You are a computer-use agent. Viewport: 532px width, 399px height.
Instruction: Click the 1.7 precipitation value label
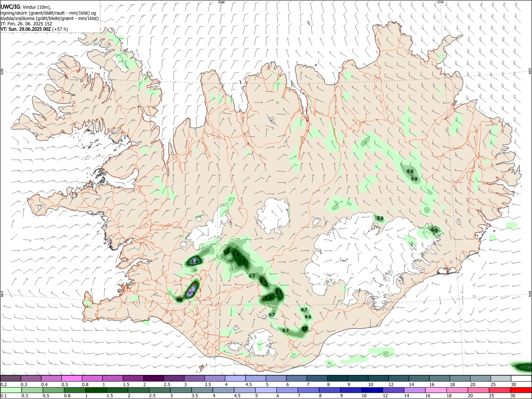tap(304, 328)
